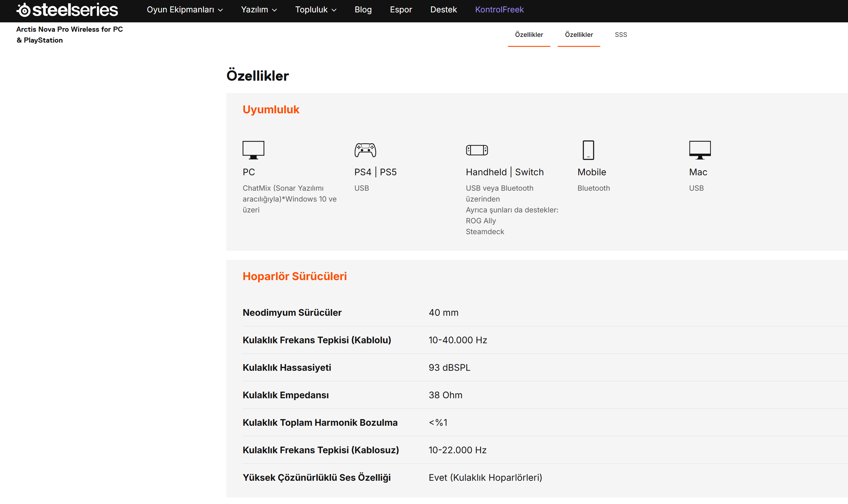
Task: Click the Handheld | Switch console icon
Action: 477,150
